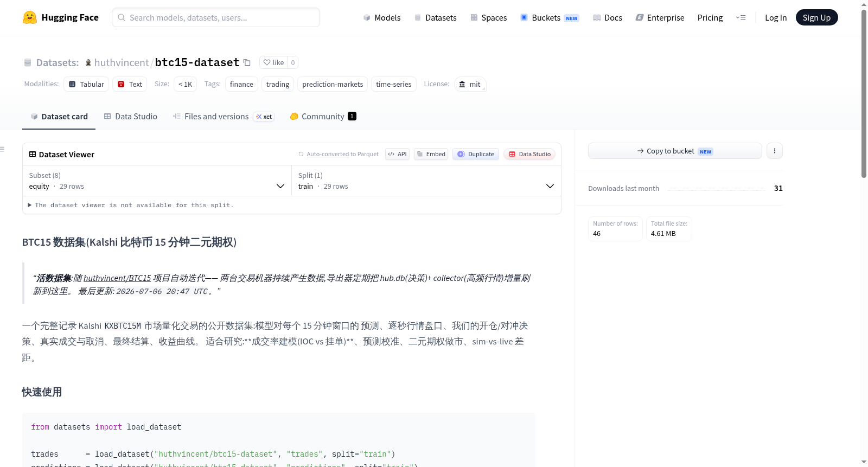The height and width of the screenshot is (467, 868).
Task: Copy dataset name with copy icon
Action: click(x=247, y=62)
